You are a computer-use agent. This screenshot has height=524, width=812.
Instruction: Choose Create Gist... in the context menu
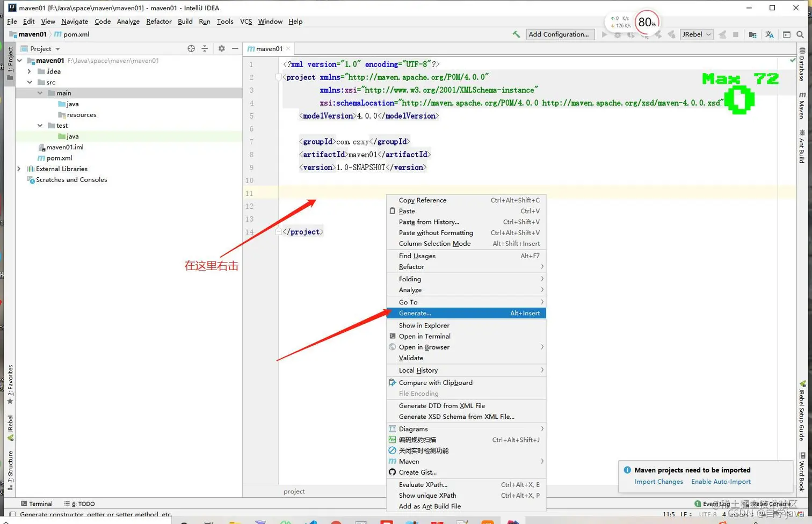[x=466, y=472]
